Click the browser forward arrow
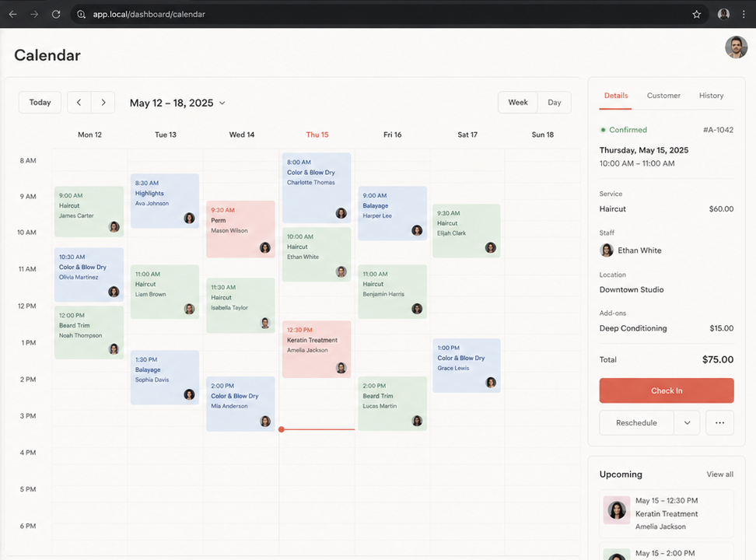Screen dimensions: 756x560 (x=34, y=15)
